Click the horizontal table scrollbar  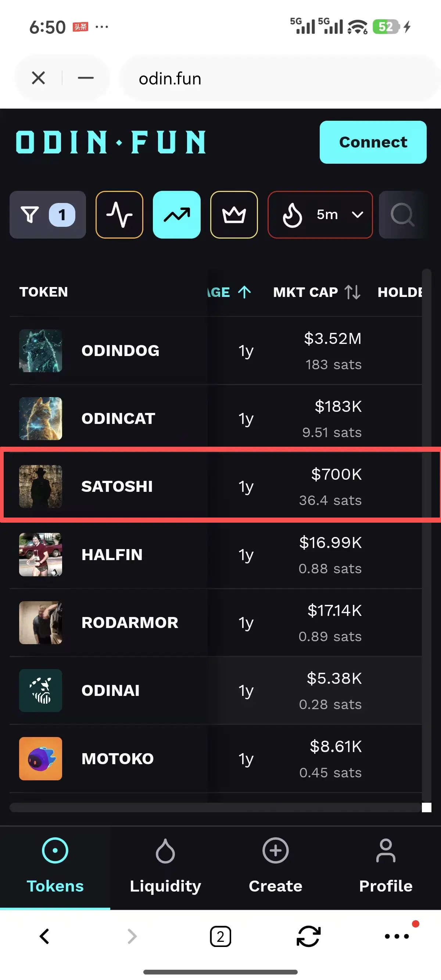pyautogui.click(x=215, y=807)
